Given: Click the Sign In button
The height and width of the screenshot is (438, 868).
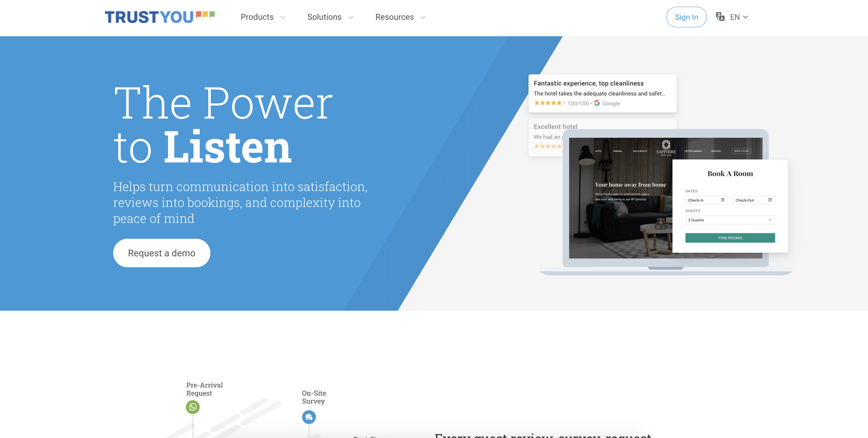Looking at the screenshot, I should tap(686, 17).
